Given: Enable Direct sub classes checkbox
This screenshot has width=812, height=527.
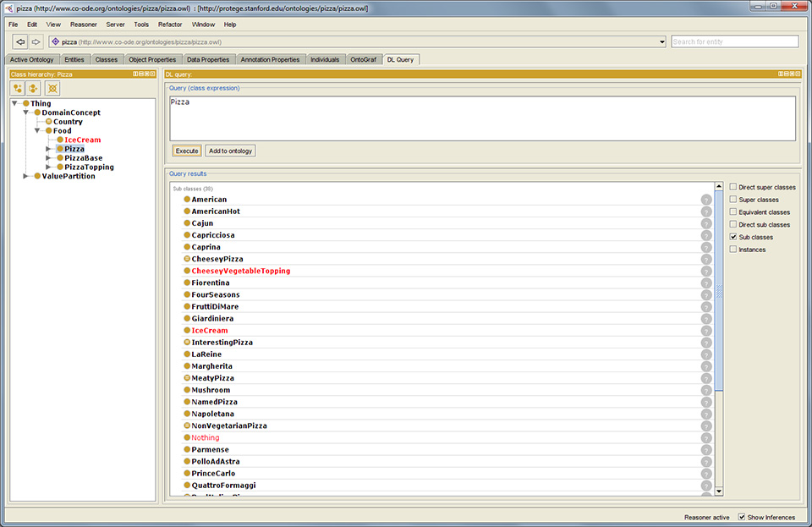Looking at the screenshot, I should pos(733,224).
